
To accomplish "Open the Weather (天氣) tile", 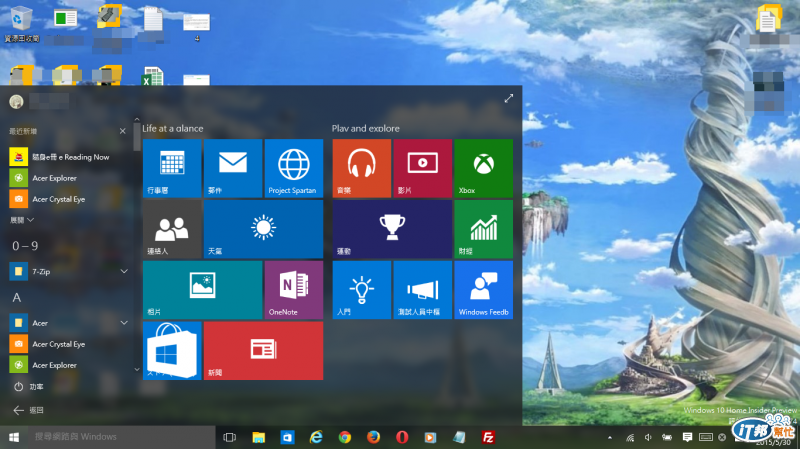I will coord(263,229).
